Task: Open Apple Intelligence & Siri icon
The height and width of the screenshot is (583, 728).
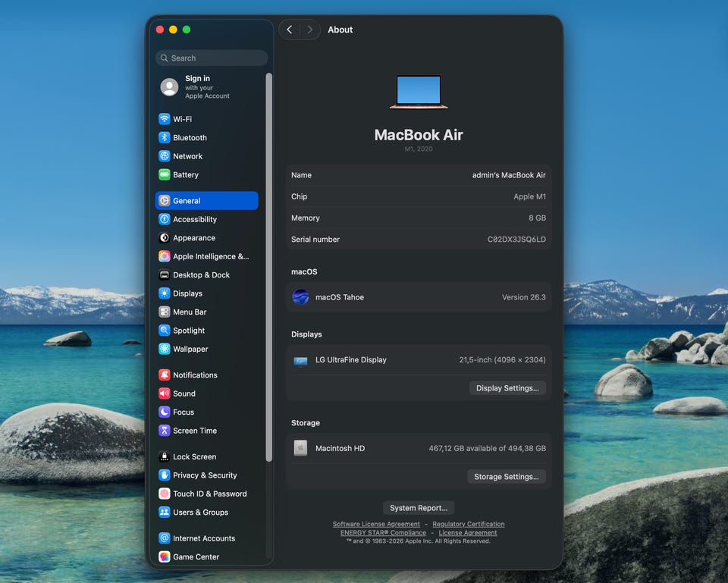Action: [165, 256]
